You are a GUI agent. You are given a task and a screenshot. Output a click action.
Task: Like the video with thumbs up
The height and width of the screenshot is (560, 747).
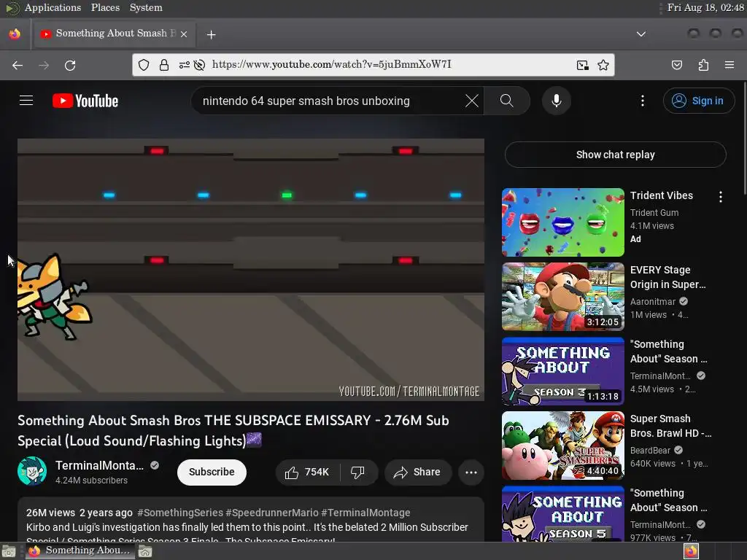point(307,472)
